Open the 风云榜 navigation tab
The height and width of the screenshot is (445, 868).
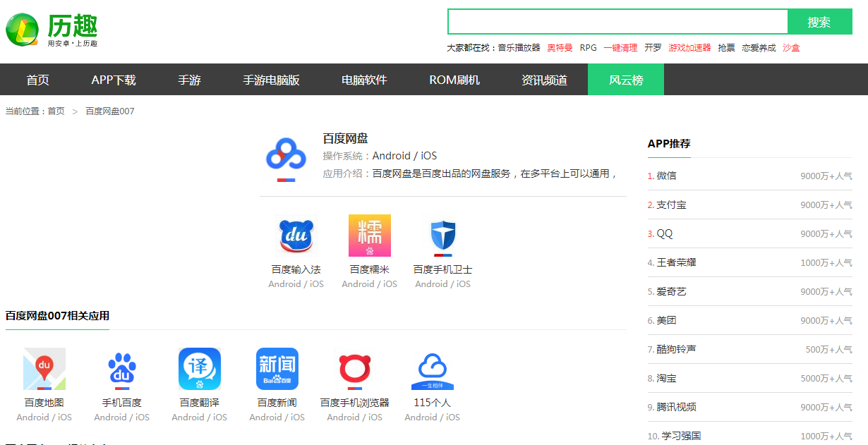[626, 80]
